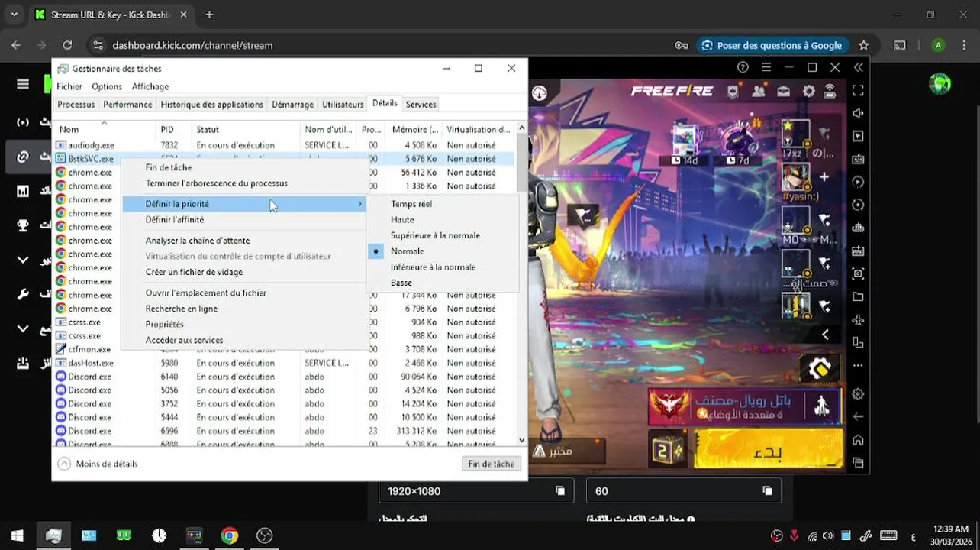This screenshot has height=550, width=980.
Task: Bookmark this page with star icon
Action: (863, 45)
